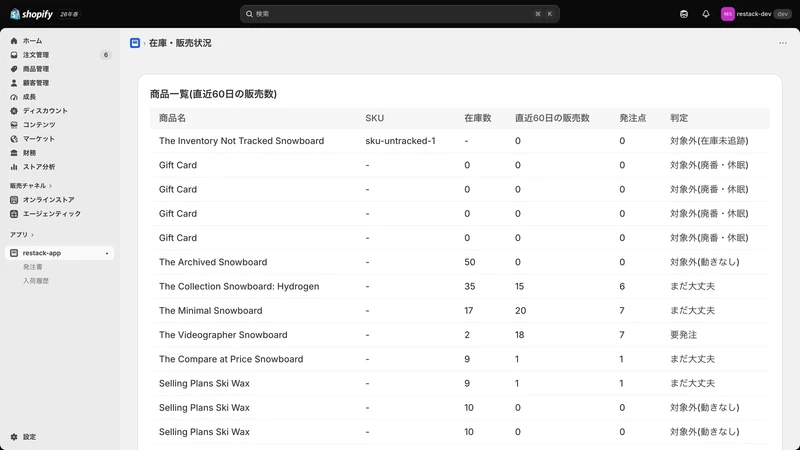The image size is (800, 450).
Task: Select ストア分析 menu label
Action: point(39,167)
